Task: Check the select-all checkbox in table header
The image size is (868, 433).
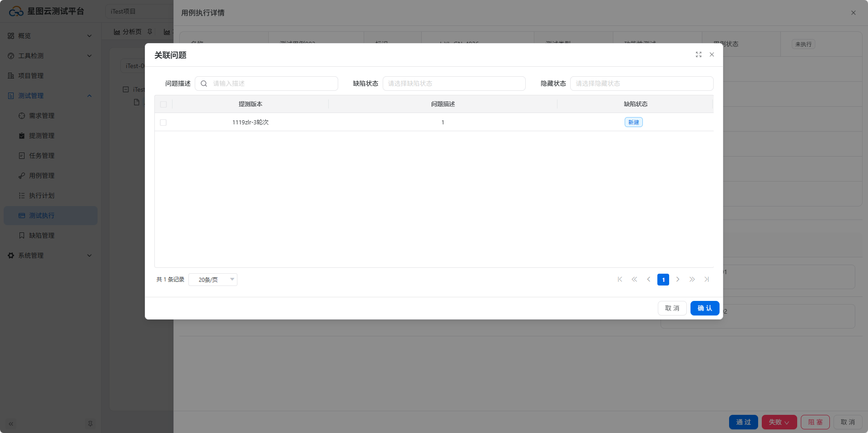Action: tap(163, 104)
